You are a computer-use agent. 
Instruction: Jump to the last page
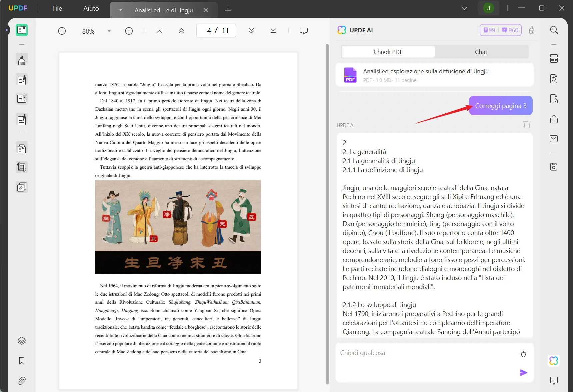[273, 31]
